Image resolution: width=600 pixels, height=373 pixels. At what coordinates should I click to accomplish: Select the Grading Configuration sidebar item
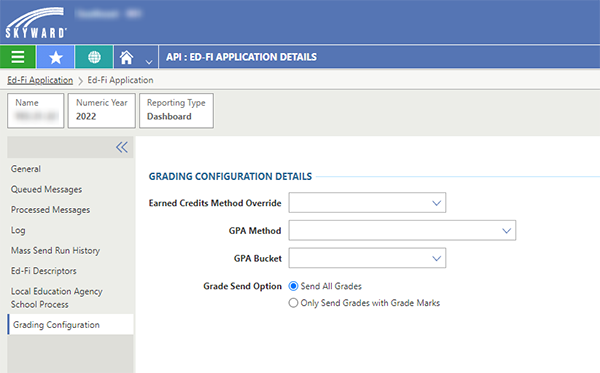(x=70, y=324)
